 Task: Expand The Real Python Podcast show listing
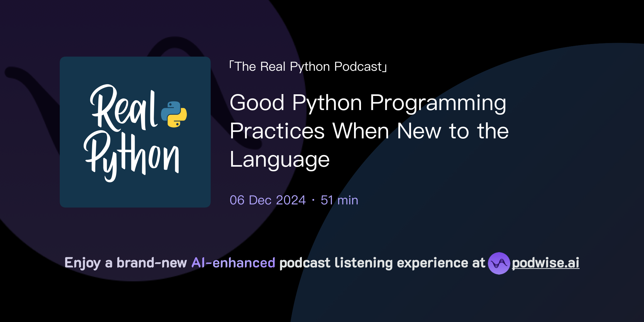click(308, 66)
